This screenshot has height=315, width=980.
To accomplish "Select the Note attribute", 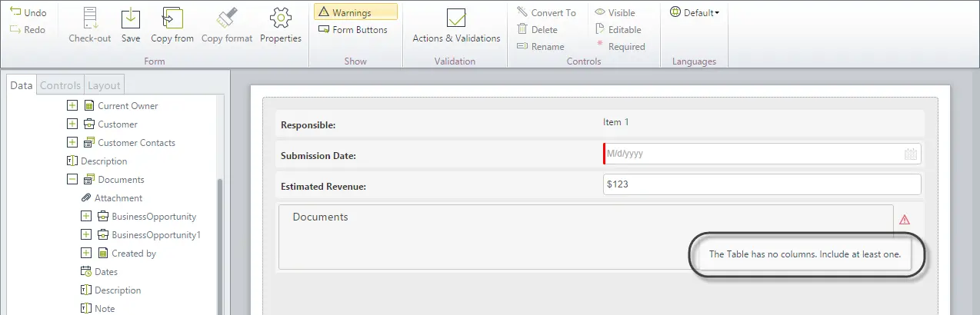I will point(105,308).
